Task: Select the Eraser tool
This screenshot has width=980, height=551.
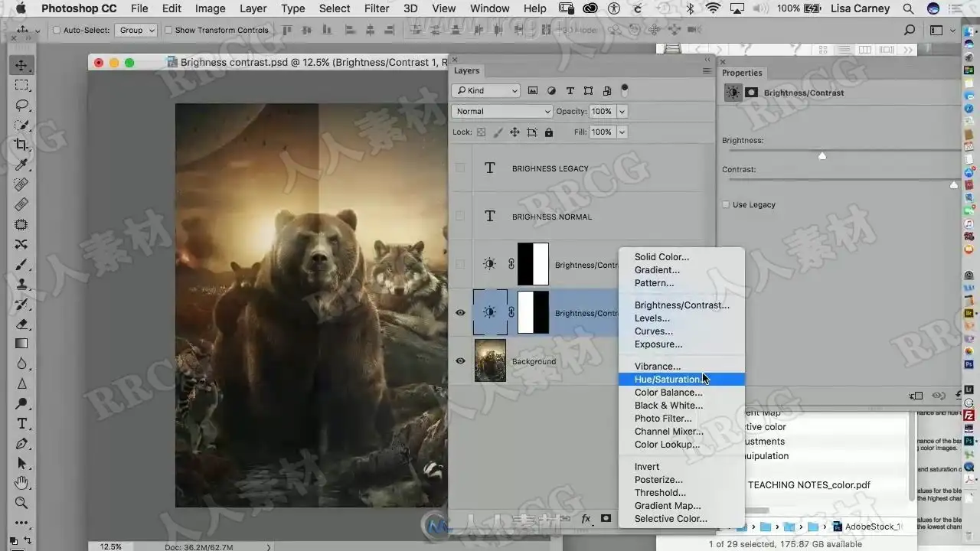Action: pyautogui.click(x=21, y=324)
